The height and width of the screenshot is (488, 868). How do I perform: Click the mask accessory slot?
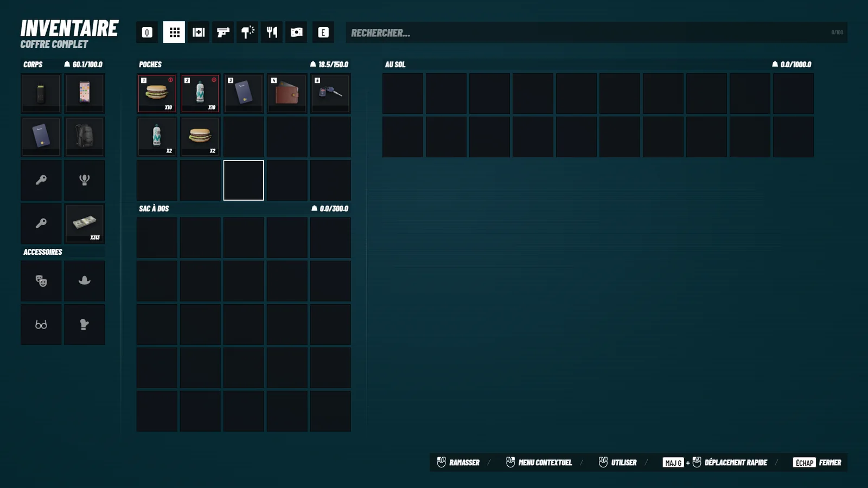pyautogui.click(x=41, y=281)
